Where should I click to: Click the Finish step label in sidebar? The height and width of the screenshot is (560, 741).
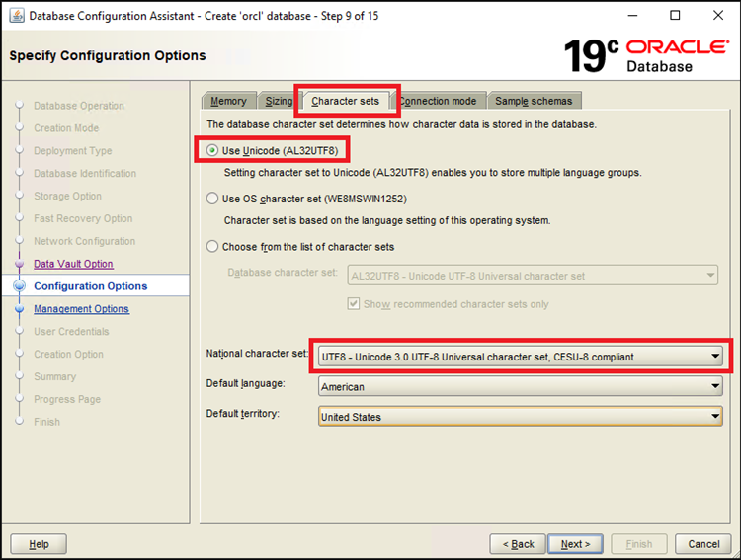[46, 422]
